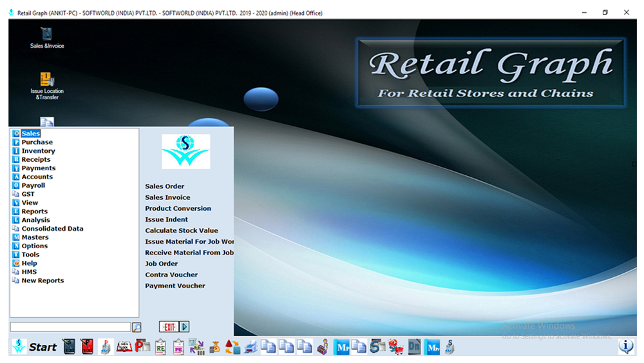644x363 pixels.
Task: Click the Product Conversion submenu item
Action: click(178, 208)
